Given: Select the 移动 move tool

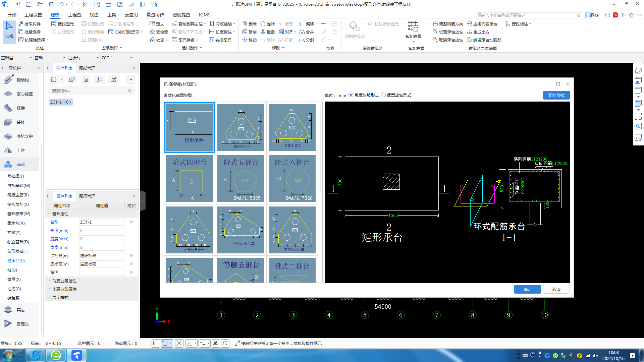Looking at the screenshot, I should [250, 40].
